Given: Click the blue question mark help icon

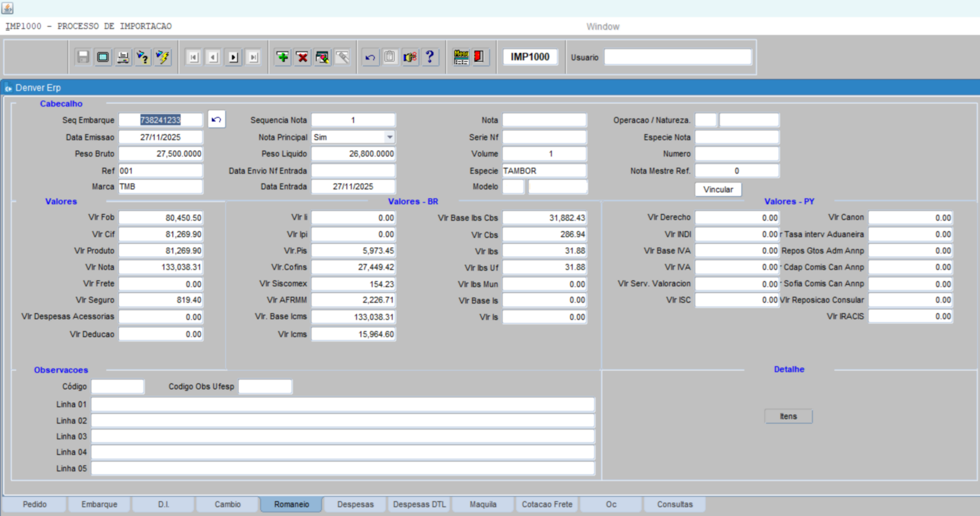Looking at the screenshot, I should pos(430,57).
